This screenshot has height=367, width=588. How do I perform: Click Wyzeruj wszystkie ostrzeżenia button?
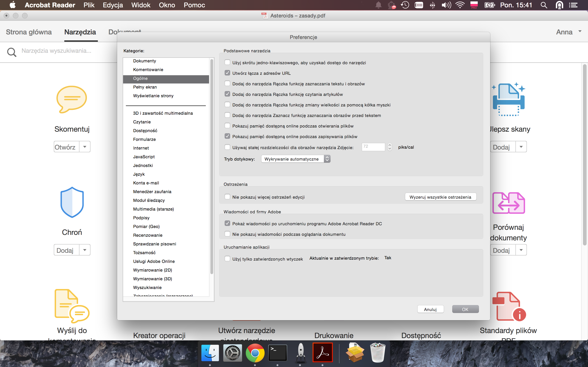coord(440,197)
